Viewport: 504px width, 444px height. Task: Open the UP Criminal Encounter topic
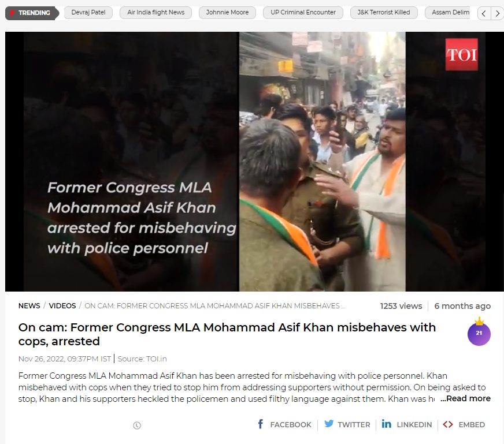coord(303,12)
